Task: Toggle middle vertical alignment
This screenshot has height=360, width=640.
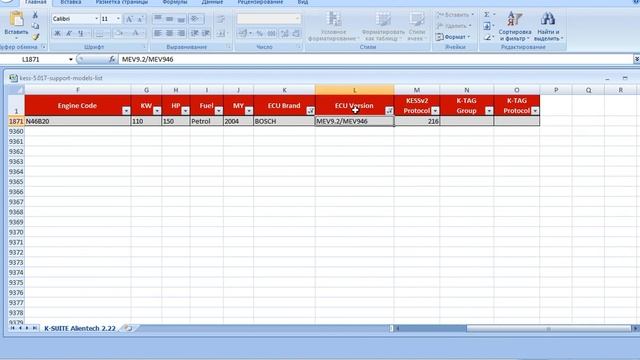Action: pyautogui.click(x=169, y=19)
